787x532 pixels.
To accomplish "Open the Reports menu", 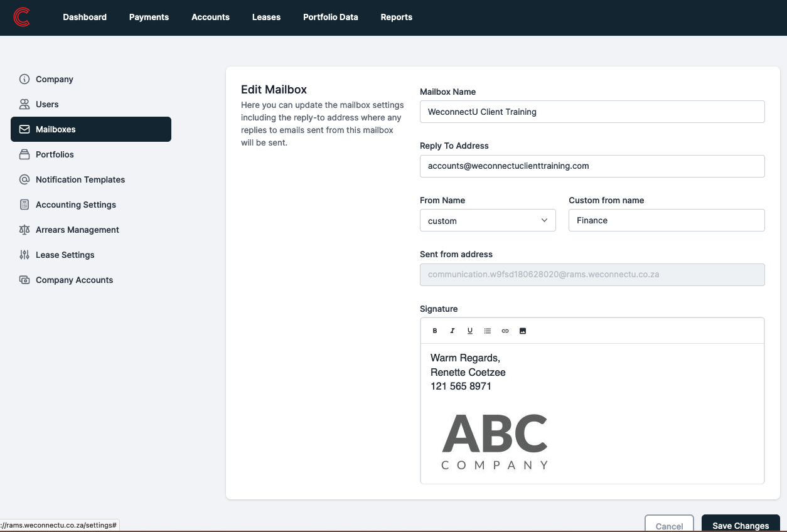I will pyautogui.click(x=396, y=17).
